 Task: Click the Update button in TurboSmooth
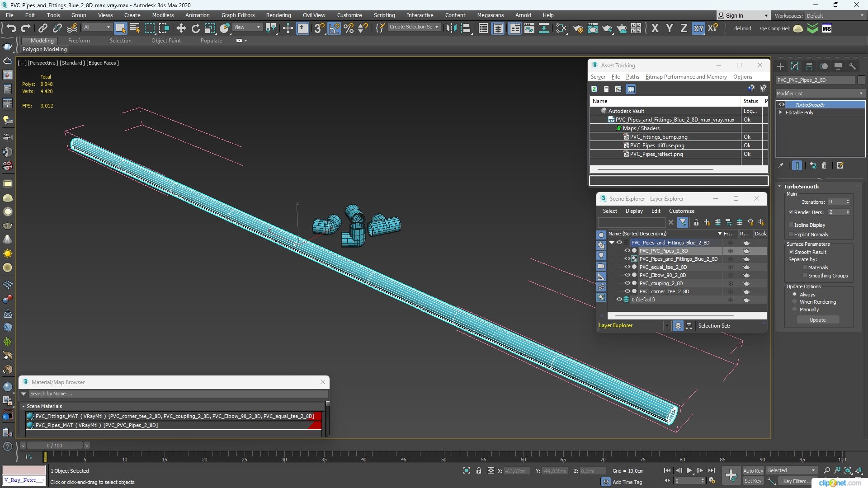click(817, 320)
